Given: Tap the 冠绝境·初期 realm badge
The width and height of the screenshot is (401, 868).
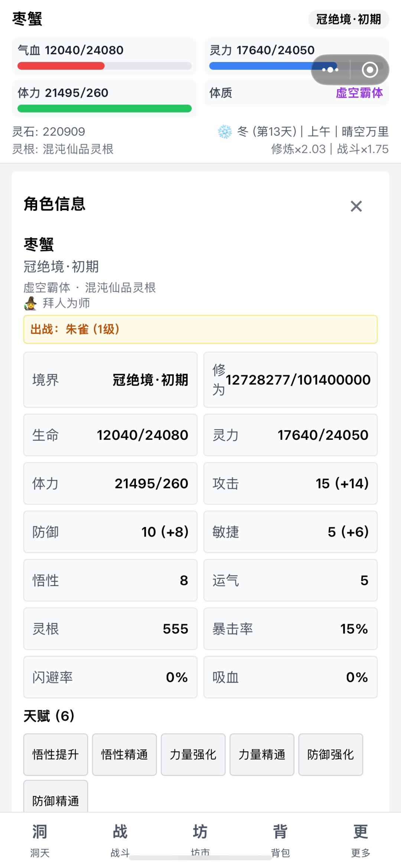Looking at the screenshot, I should tap(349, 19).
